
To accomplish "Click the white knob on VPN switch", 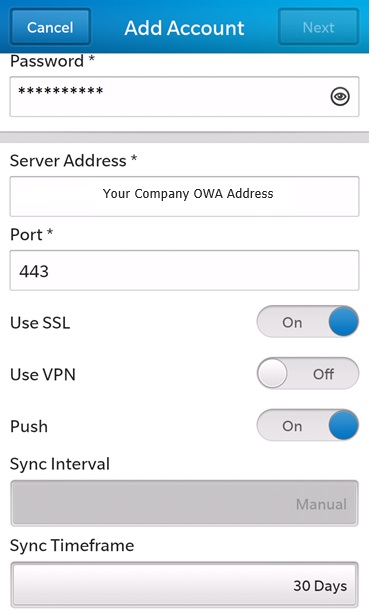I will [272, 373].
